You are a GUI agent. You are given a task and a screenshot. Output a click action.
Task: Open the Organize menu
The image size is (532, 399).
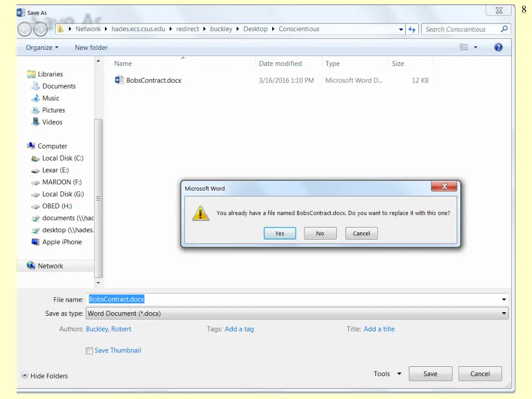(x=42, y=47)
